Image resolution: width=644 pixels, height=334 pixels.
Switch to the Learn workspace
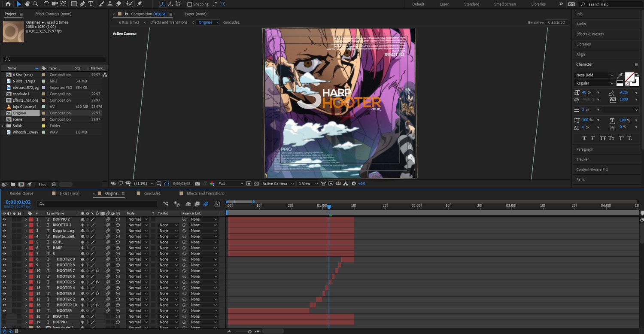tap(444, 4)
